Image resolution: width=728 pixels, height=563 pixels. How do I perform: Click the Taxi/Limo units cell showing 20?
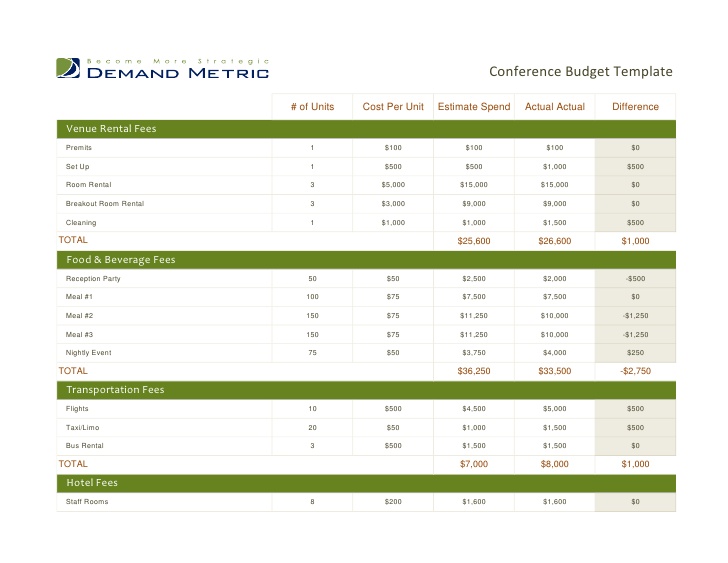click(x=312, y=428)
